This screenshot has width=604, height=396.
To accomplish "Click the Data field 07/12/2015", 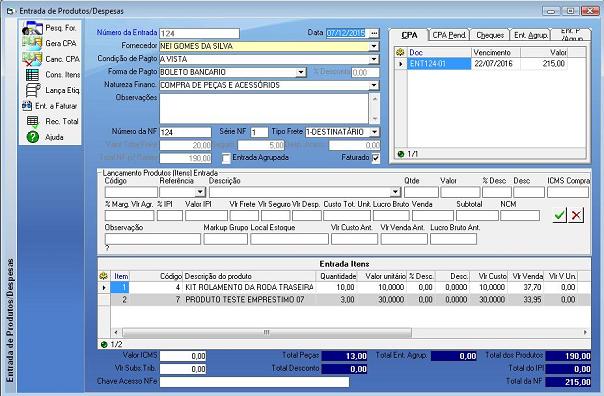I will pos(348,34).
